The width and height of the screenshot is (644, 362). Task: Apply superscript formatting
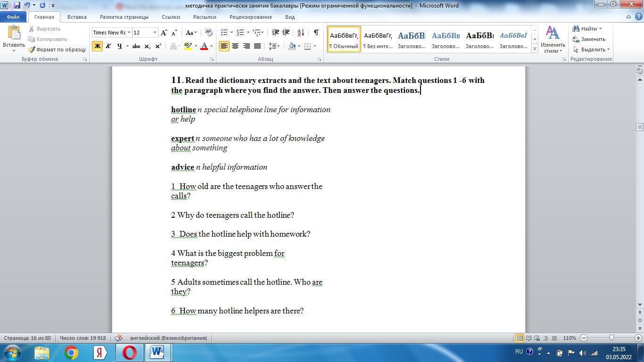pos(158,46)
